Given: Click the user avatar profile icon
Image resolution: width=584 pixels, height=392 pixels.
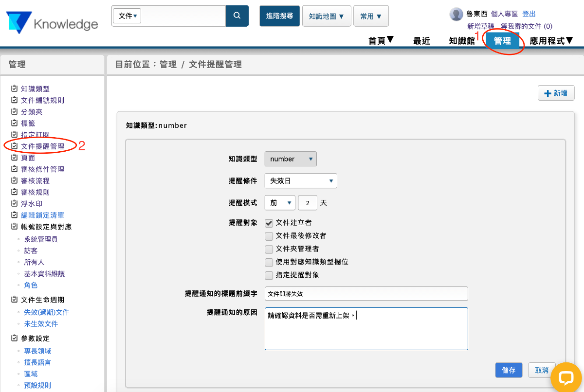Looking at the screenshot, I should [x=456, y=14].
